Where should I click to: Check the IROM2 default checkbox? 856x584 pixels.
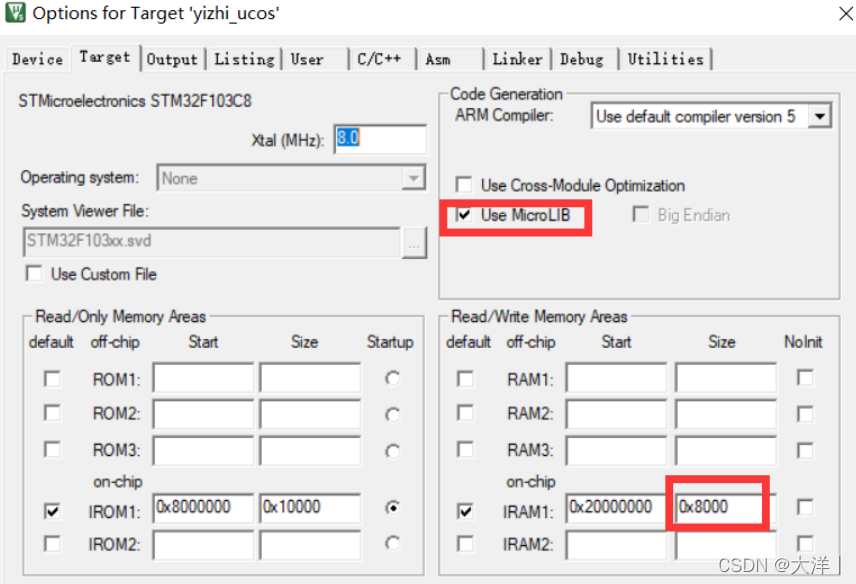coord(52,544)
